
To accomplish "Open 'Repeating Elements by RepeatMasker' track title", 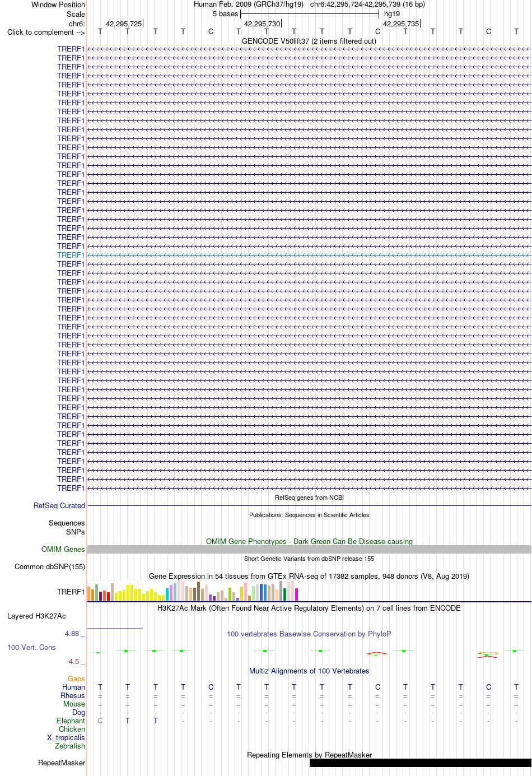I will coord(309,755).
